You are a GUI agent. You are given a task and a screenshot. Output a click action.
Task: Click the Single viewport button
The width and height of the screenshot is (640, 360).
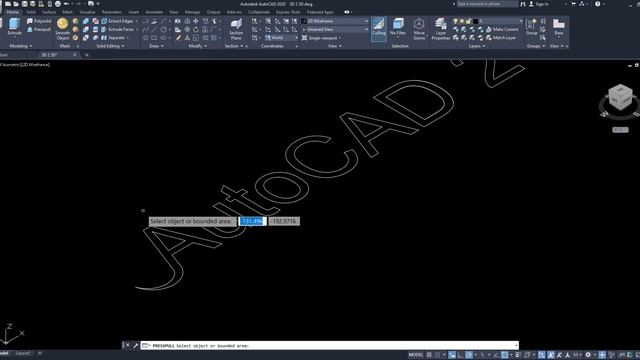(x=321, y=38)
